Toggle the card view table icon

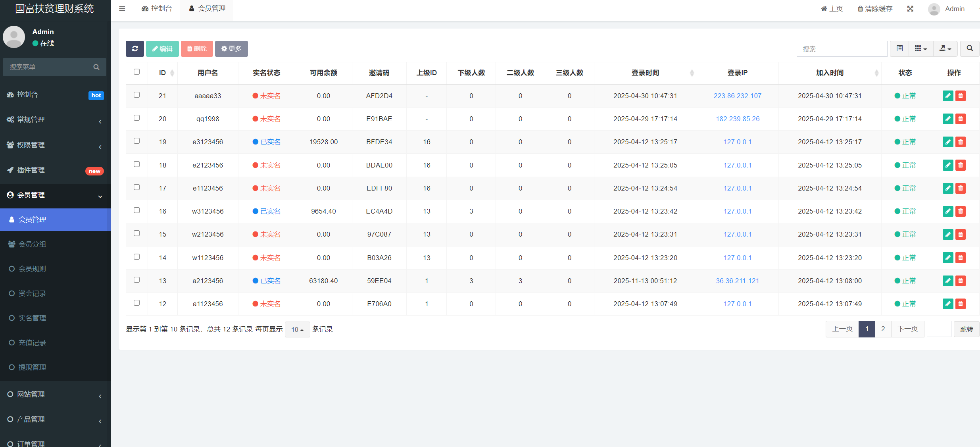899,48
